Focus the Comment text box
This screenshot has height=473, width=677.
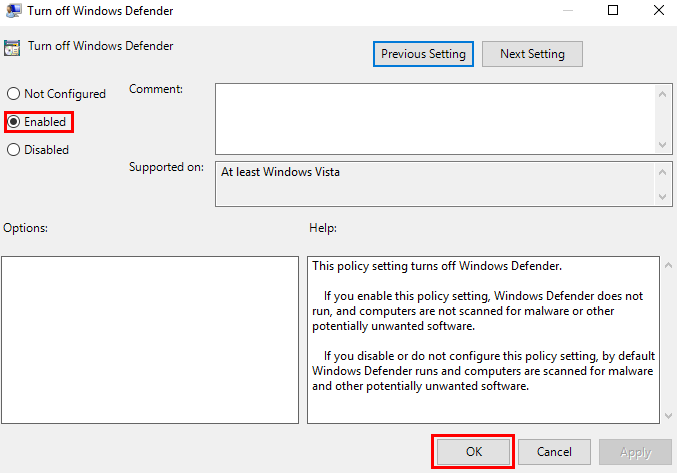[x=435, y=119]
